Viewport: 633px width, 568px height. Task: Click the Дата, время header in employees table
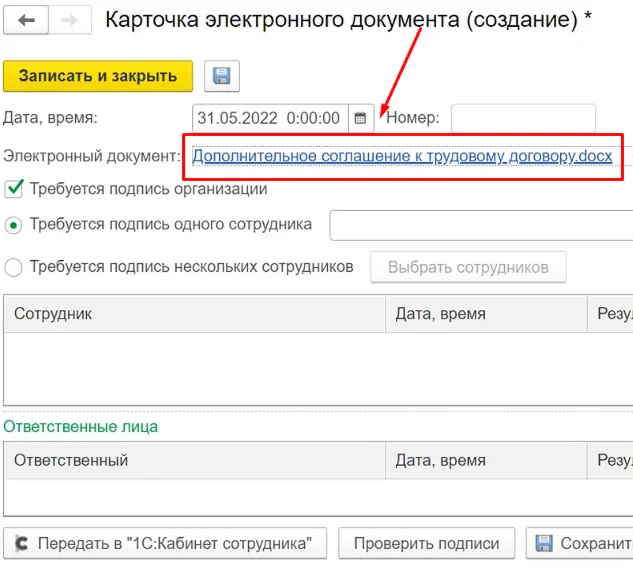tap(486, 314)
